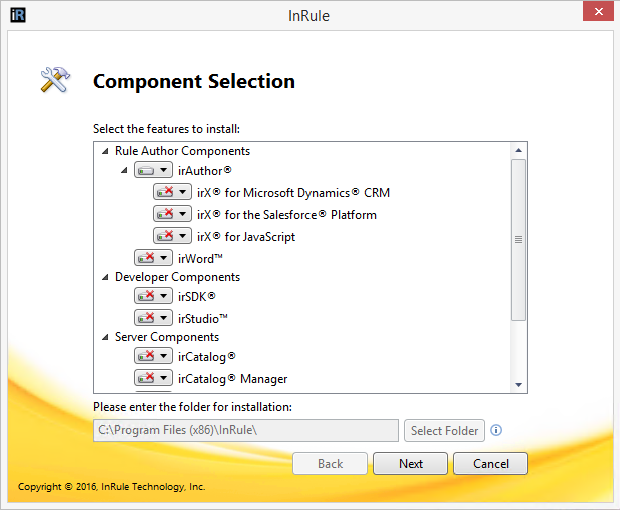
Task: Open the irWord feature state dropdown
Action: pos(153,258)
